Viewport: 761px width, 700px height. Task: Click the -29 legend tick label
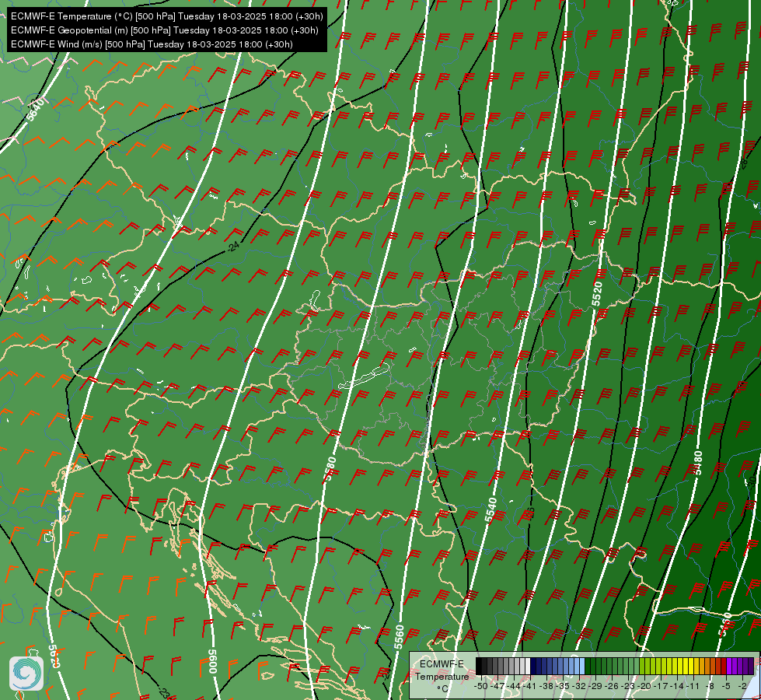coord(595,686)
